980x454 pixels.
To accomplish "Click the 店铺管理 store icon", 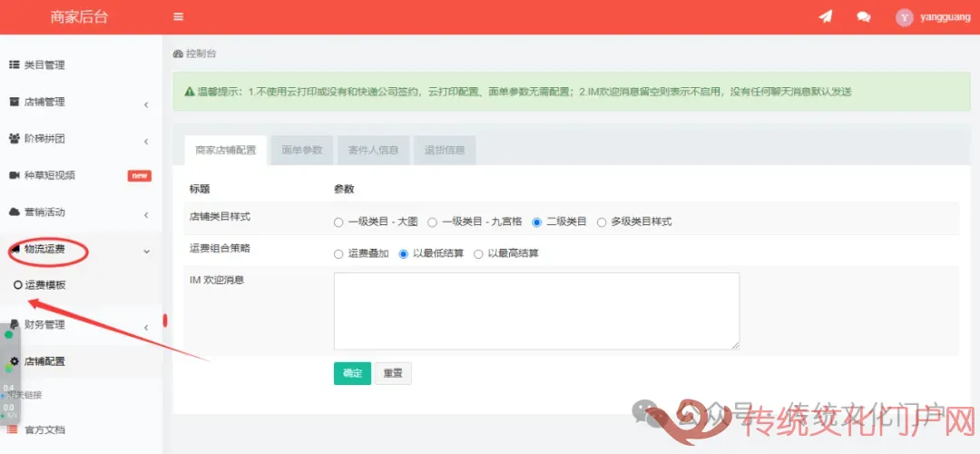I will (14, 102).
